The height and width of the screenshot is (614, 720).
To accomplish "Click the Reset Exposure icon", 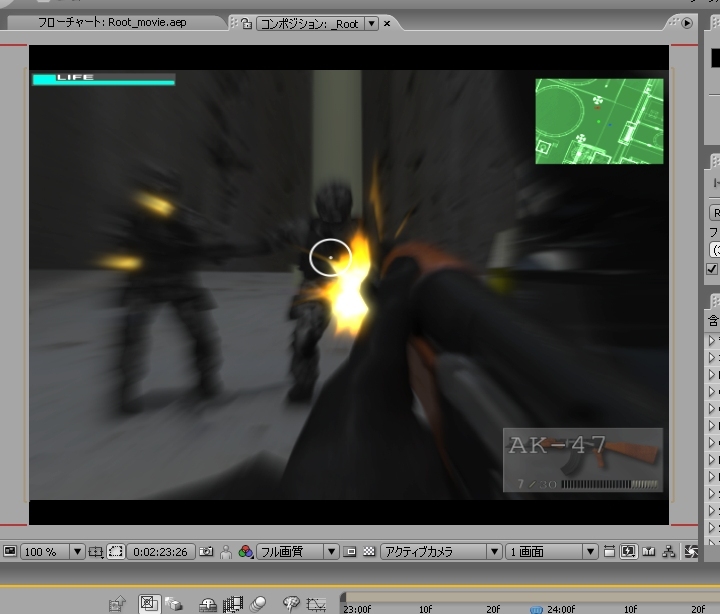I will [691, 551].
